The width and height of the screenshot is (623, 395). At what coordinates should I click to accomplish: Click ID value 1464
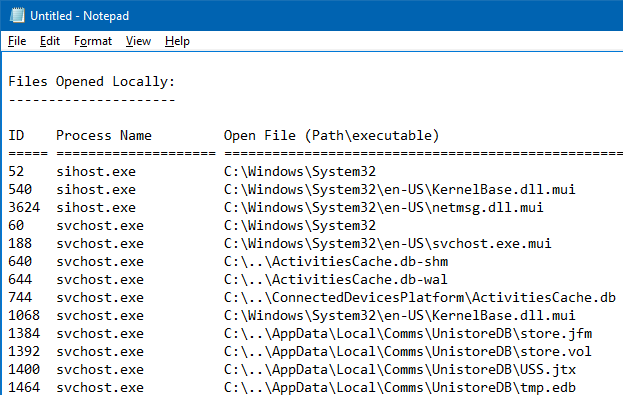click(x=24, y=387)
